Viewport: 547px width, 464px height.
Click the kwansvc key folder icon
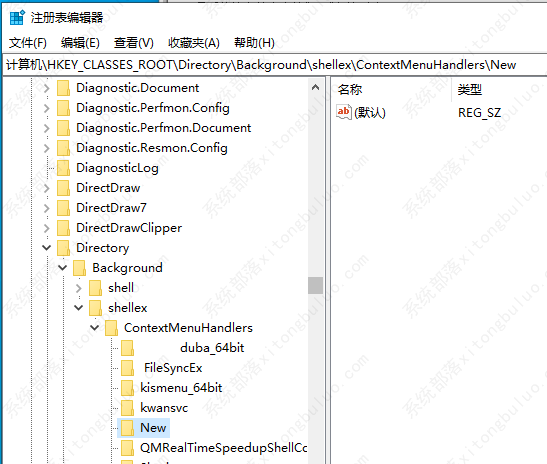pos(127,408)
